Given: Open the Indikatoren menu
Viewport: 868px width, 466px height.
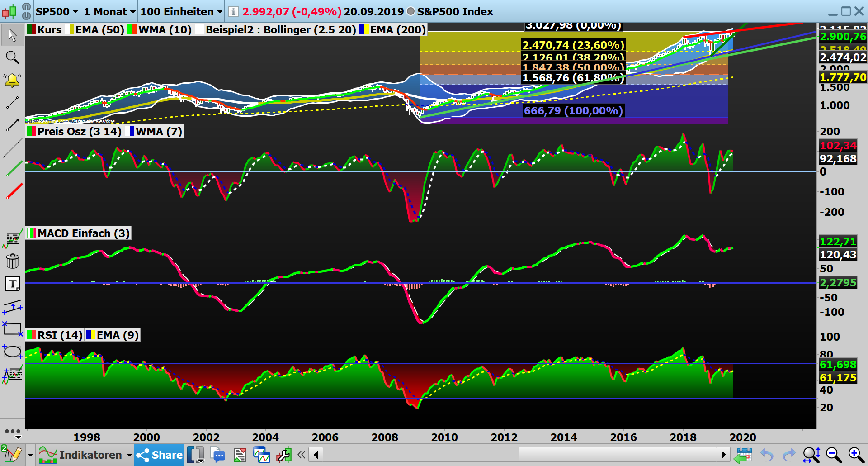Looking at the screenshot, I should (x=80, y=455).
